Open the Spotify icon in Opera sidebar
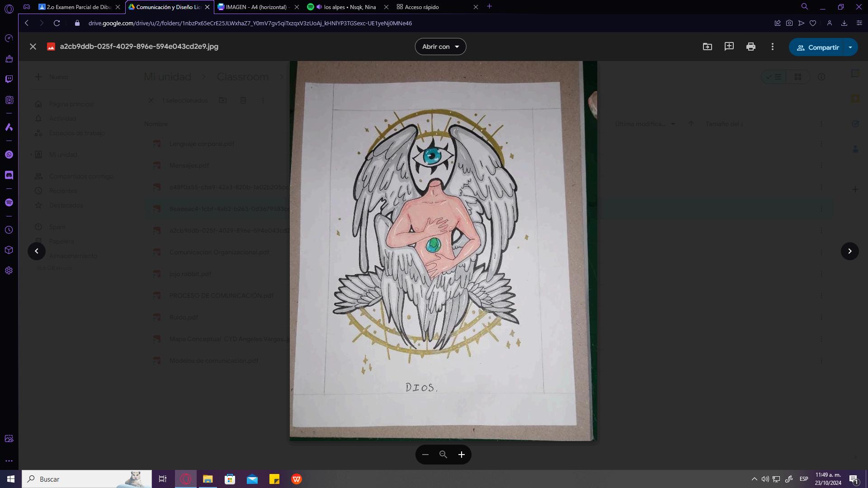Image resolution: width=868 pixels, height=488 pixels. pos(9,202)
